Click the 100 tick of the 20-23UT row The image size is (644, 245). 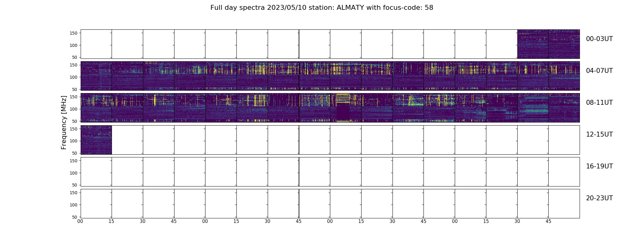tap(74, 205)
